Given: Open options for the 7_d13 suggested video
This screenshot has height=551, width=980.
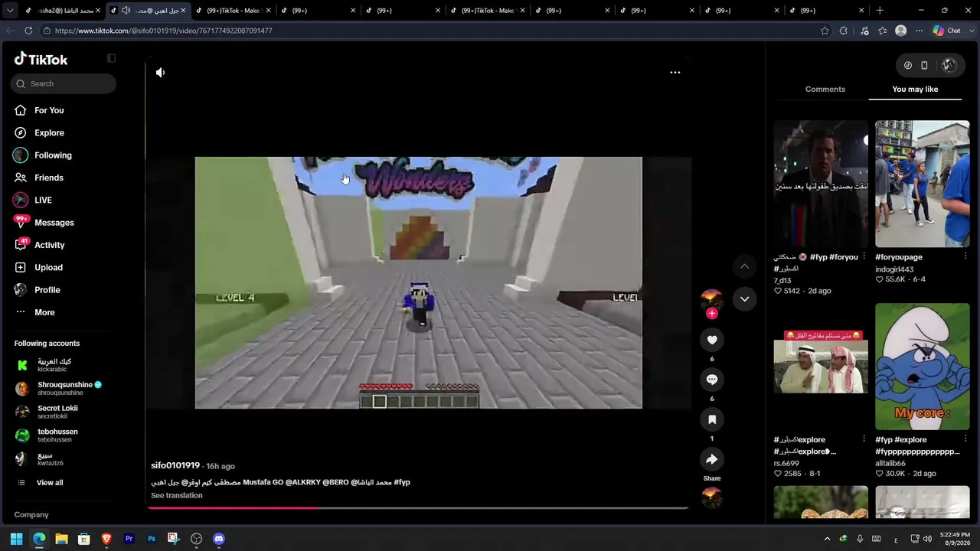Looking at the screenshot, I should tap(864, 256).
